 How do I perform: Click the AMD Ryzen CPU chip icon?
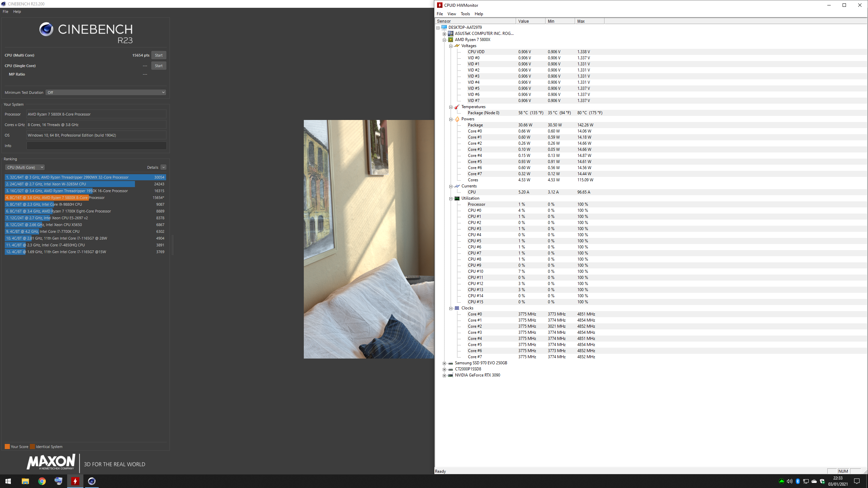(451, 39)
